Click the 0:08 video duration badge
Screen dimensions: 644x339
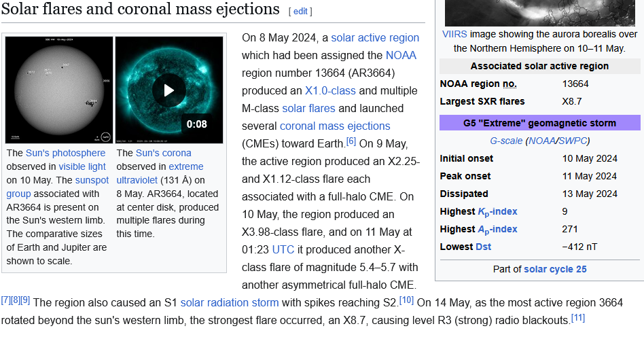click(x=197, y=124)
